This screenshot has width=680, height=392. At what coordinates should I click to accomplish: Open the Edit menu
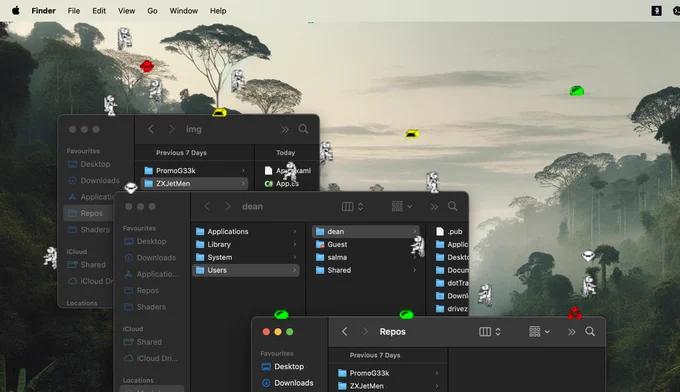click(99, 11)
